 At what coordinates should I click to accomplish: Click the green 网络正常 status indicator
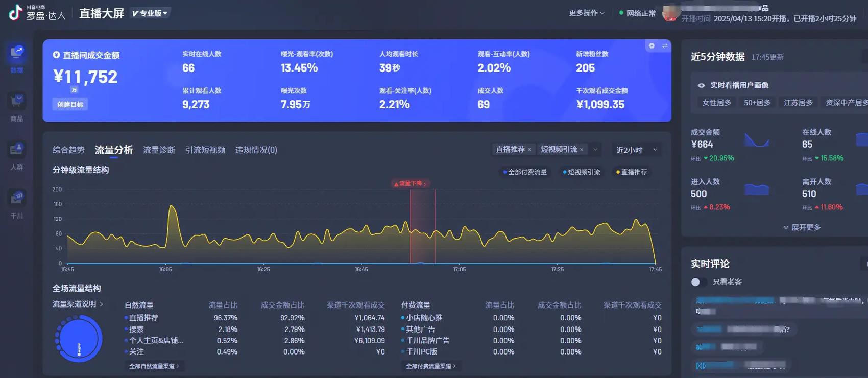tap(637, 13)
